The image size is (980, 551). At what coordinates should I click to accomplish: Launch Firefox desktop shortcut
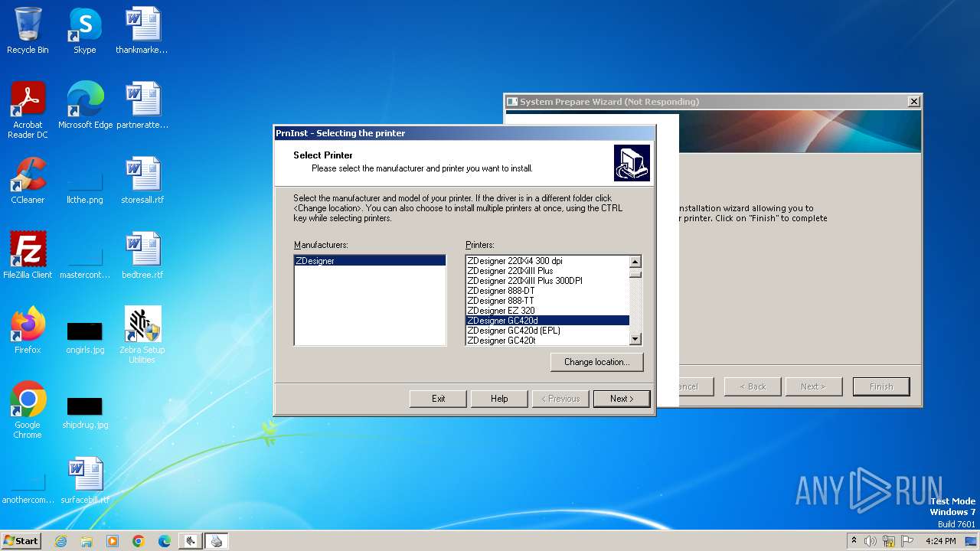28,331
